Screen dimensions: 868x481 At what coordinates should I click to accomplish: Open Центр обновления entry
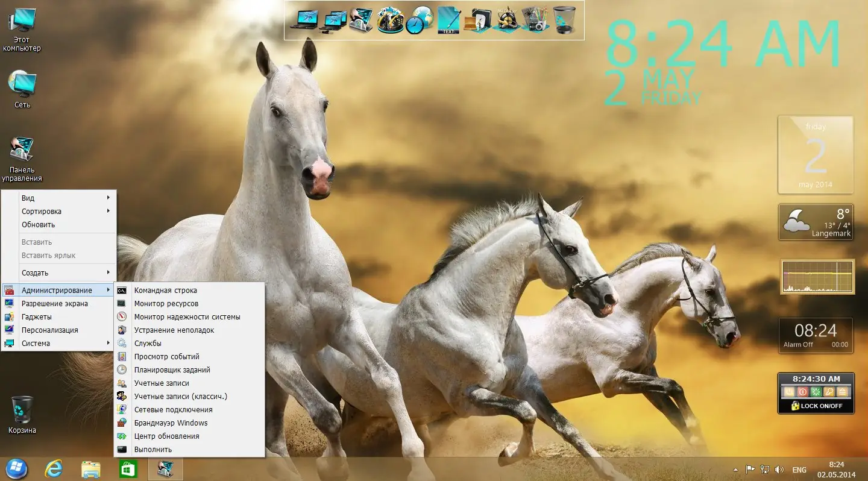(x=189, y=436)
